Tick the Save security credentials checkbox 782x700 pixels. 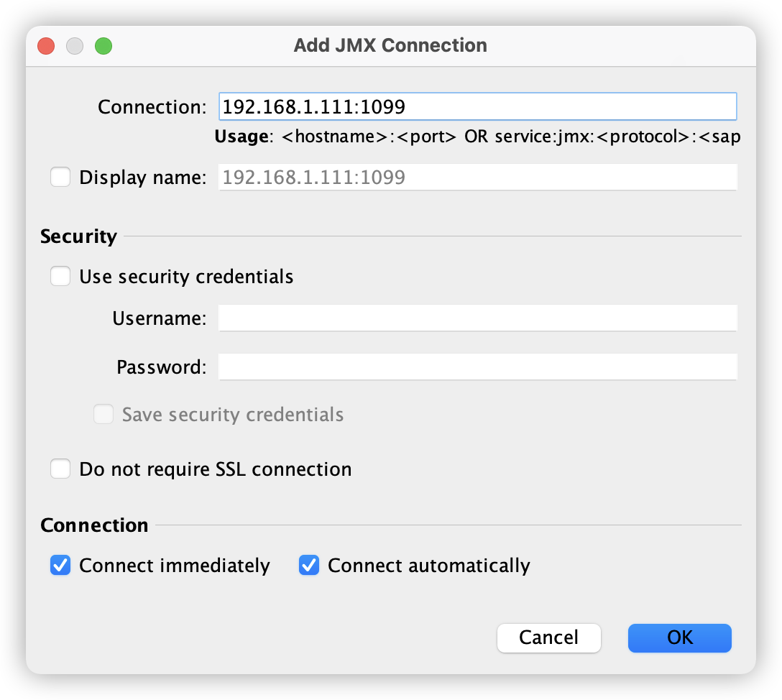[103, 415]
